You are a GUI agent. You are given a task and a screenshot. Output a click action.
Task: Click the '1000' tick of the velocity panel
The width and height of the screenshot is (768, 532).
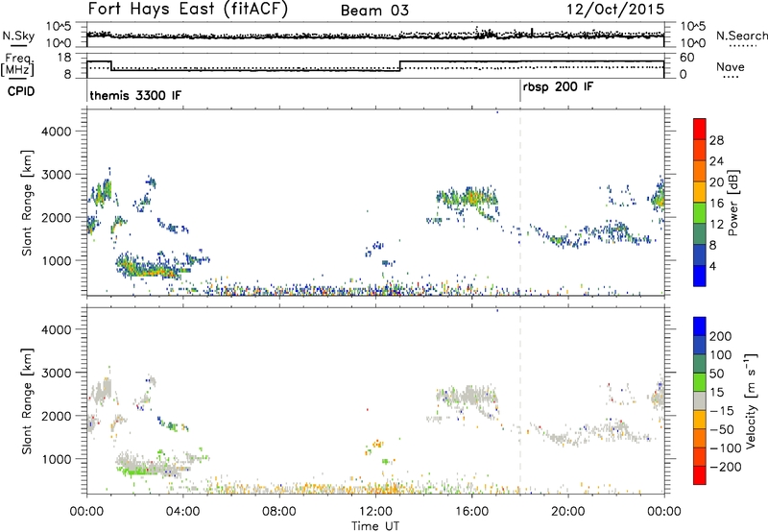click(57, 459)
